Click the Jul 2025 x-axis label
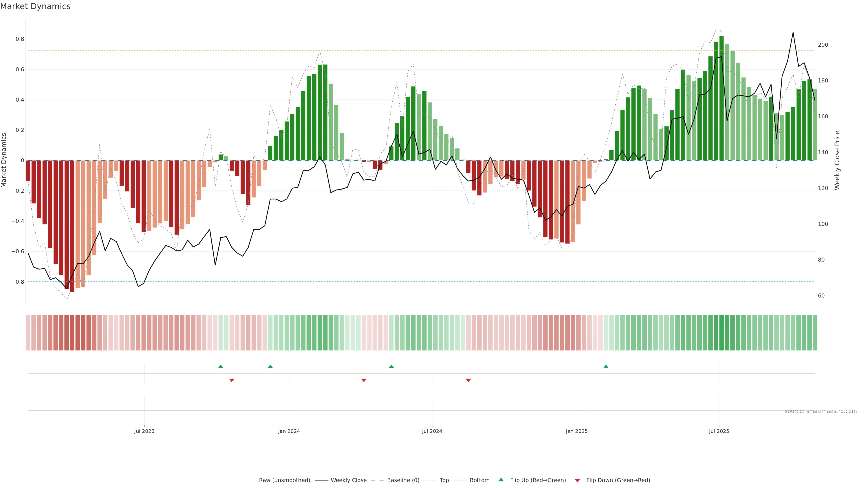 719,431
